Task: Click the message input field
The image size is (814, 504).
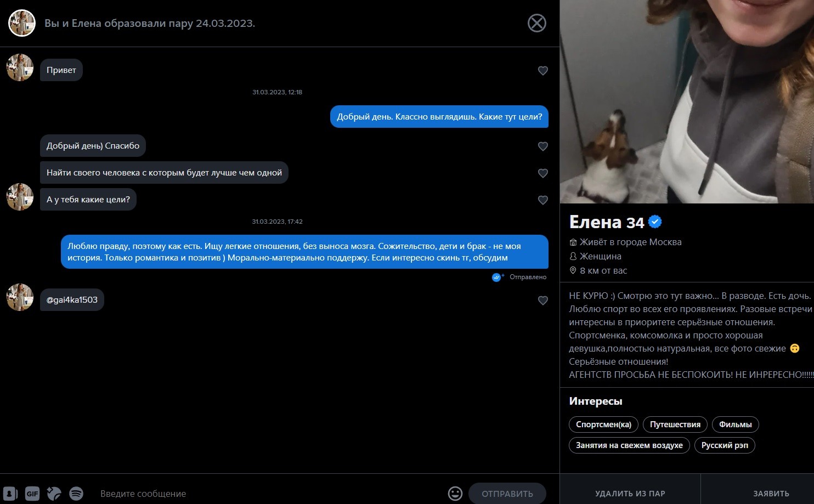Action: [x=269, y=494]
